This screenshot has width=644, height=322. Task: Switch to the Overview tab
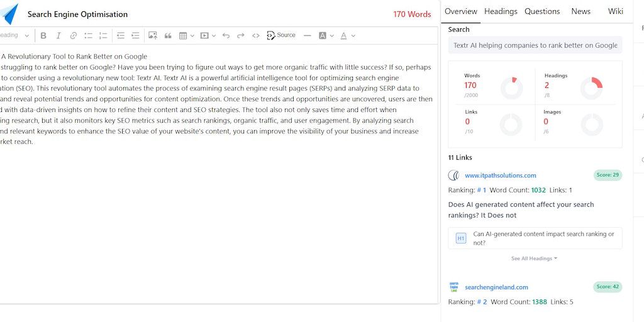[x=461, y=11]
